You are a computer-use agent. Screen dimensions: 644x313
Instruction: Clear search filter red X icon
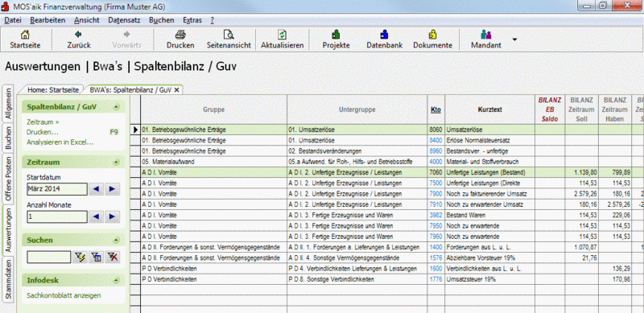[112, 257]
